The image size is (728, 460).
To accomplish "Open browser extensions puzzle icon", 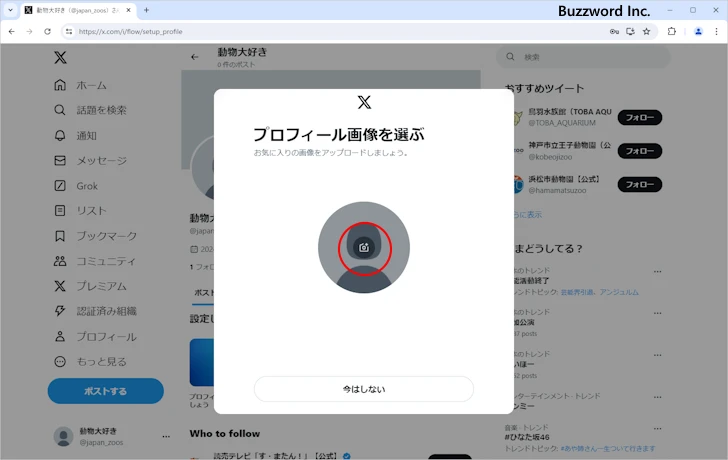I will 672,32.
